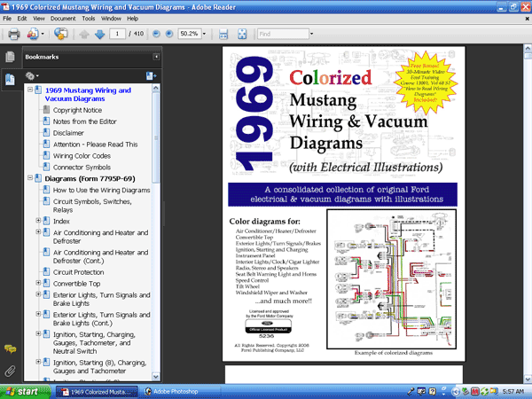
Task: Go to next page with down arrow
Action: coord(99,34)
